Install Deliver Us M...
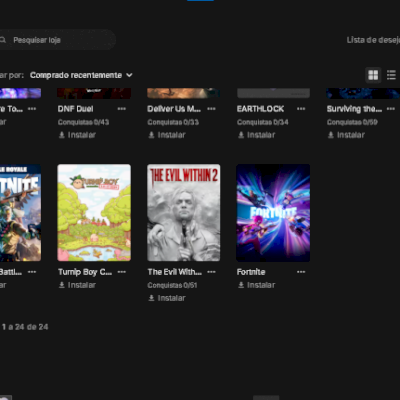This screenshot has height=400, width=400. coord(167,135)
